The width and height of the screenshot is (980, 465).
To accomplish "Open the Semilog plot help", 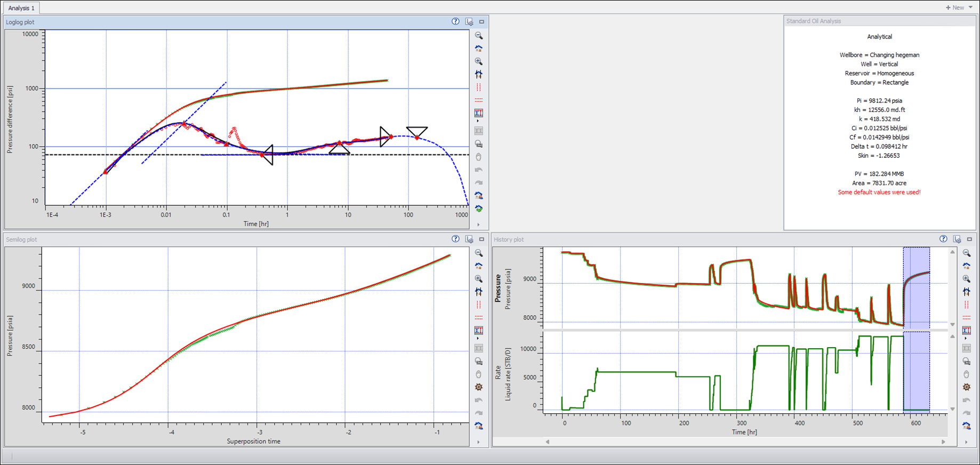I will [455, 239].
